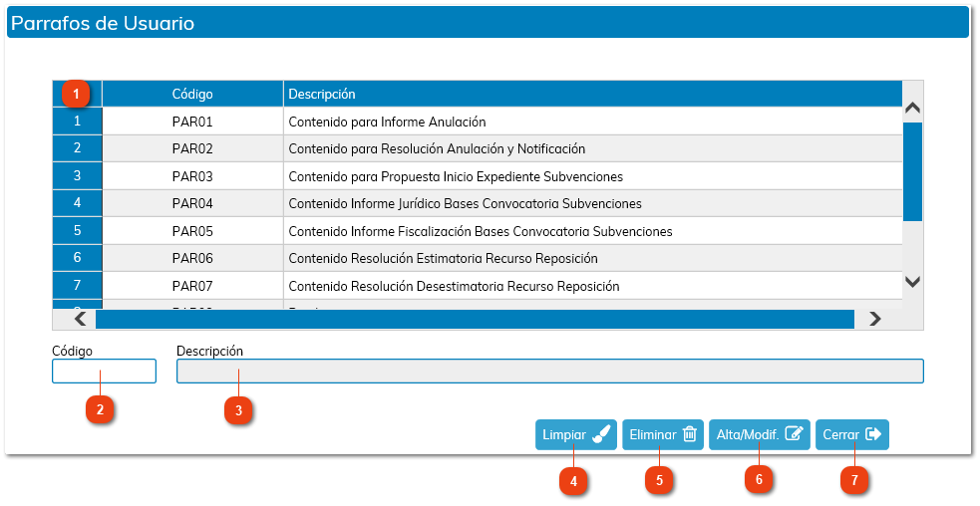Select row number 5 header
Image resolution: width=980 pixels, height=506 pixels.
[77, 231]
